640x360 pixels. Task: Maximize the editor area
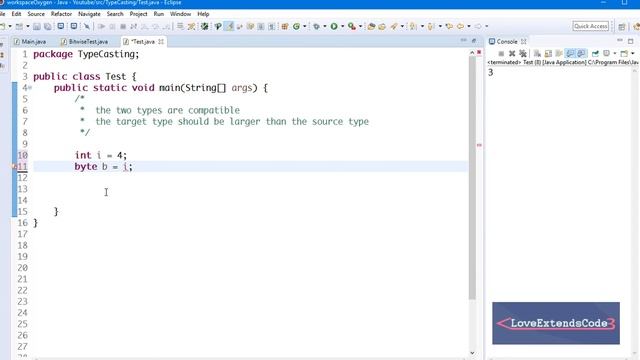point(474,41)
